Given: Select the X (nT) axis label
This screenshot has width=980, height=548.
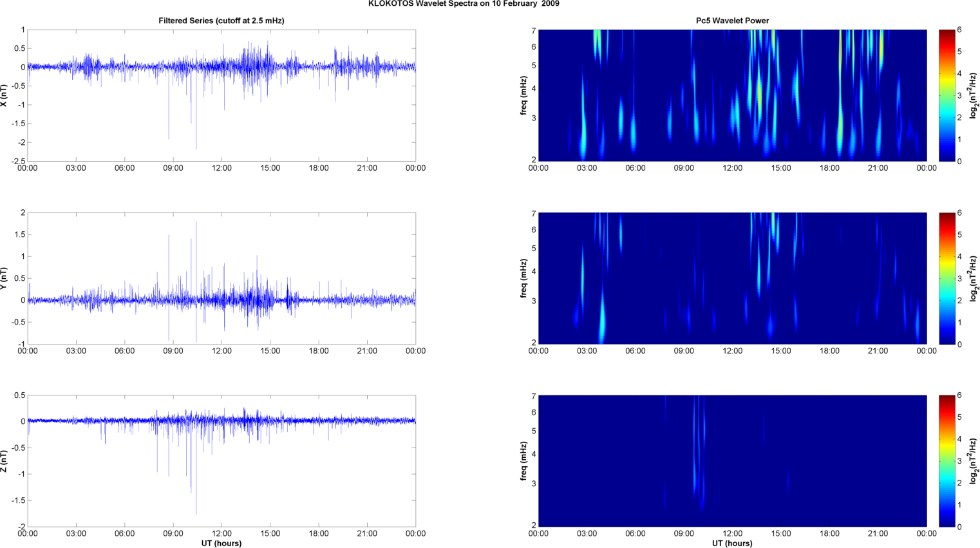Looking at the screenshot, I should click(5, 95).
